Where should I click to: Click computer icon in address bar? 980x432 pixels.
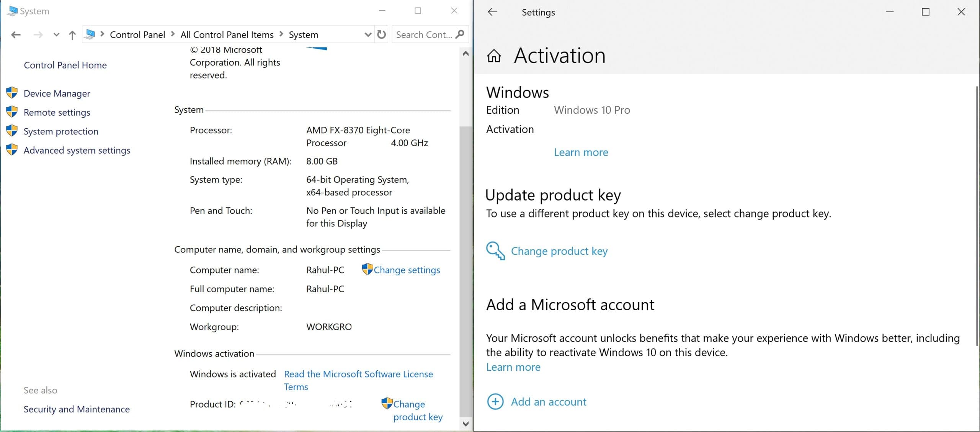(90, 34)
